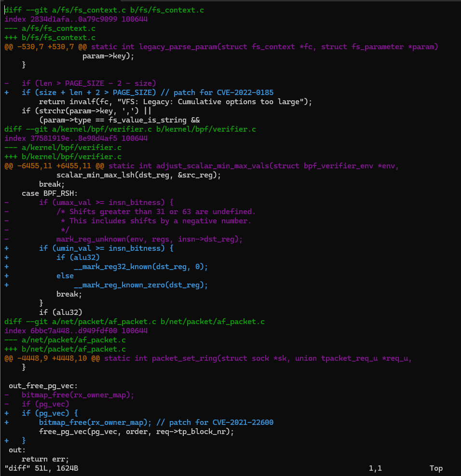Viewport: 461px width, 476px height.
Task: Click the 'param->type == fs_value_is_string' line
Action: point(119,120)
